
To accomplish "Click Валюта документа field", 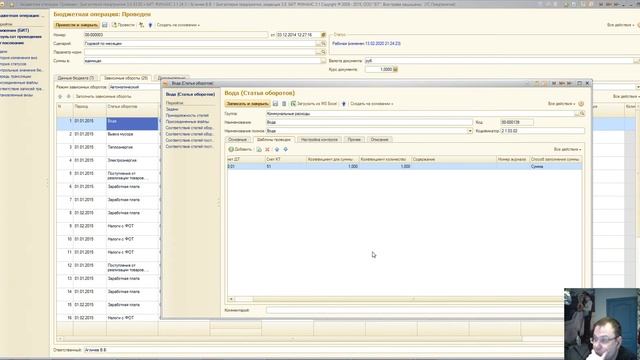I will [499, 61].
